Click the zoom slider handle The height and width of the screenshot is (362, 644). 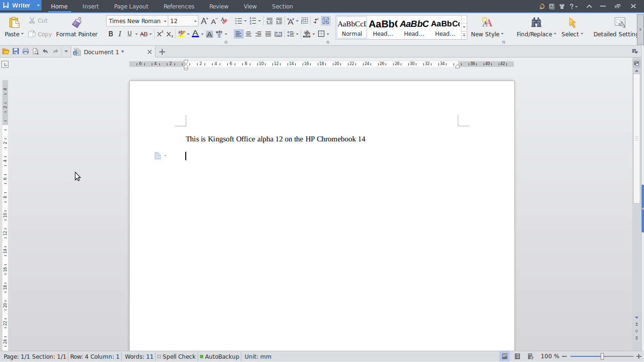click(x=602, y=356)
